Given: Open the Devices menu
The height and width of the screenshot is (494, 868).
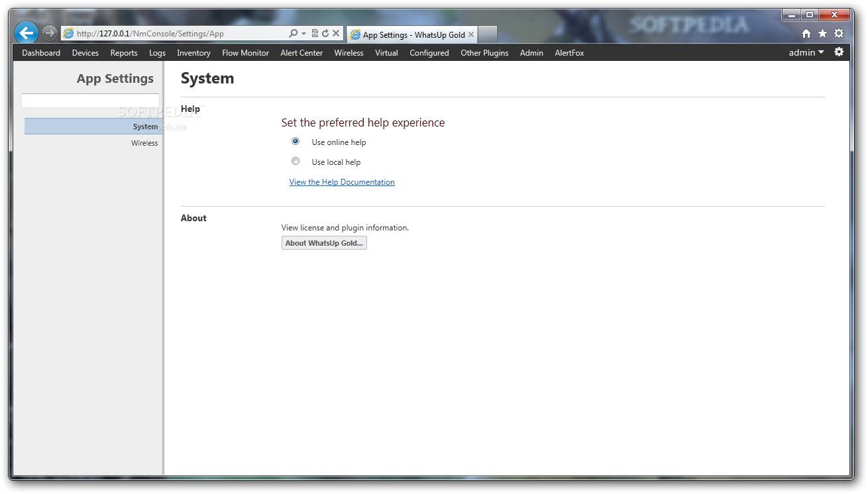Looking at the screenshot, I should tap(85, 53).
